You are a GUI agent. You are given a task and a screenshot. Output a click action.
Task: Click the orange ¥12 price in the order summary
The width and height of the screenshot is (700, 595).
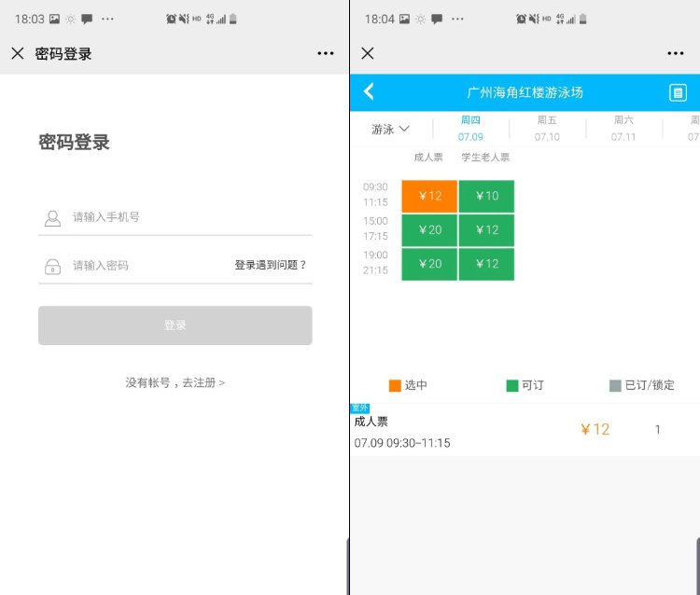point(595,429)
